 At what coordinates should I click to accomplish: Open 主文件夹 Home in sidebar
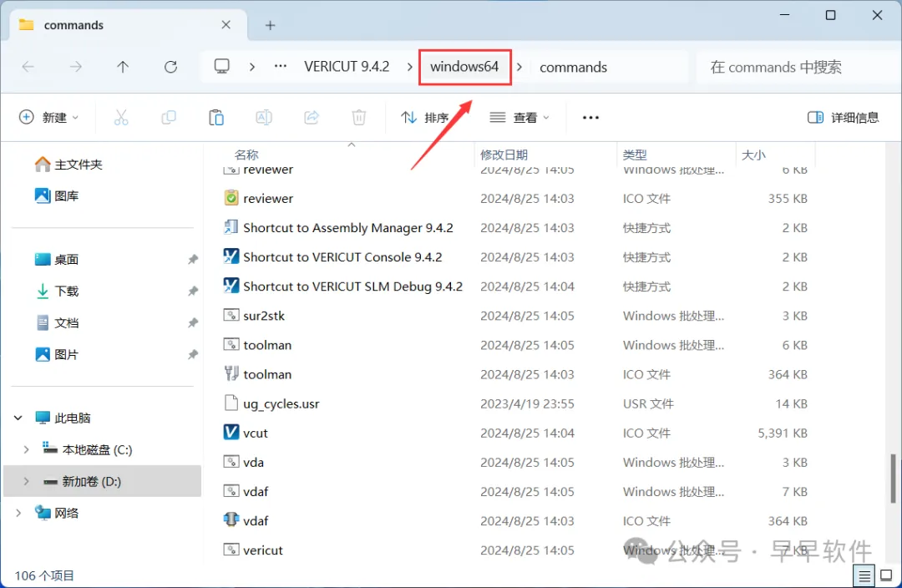(x=68, y=165)
